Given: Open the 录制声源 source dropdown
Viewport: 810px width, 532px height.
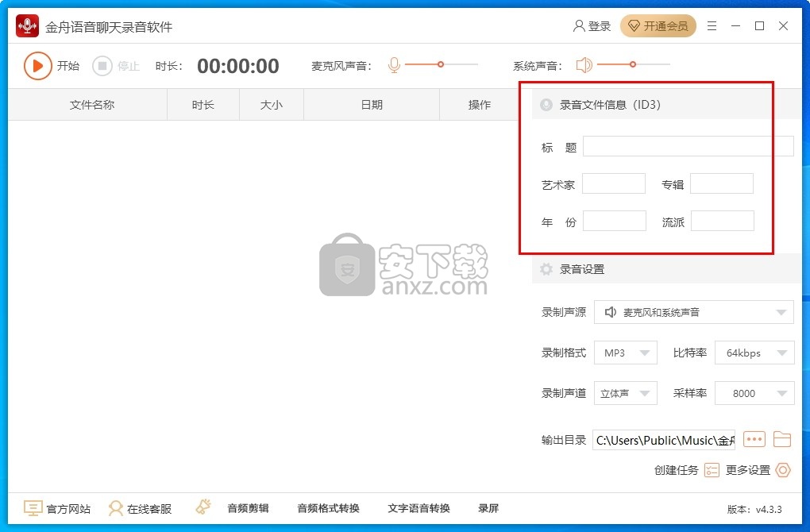Looking at the screenshot, I should (694, 312).
